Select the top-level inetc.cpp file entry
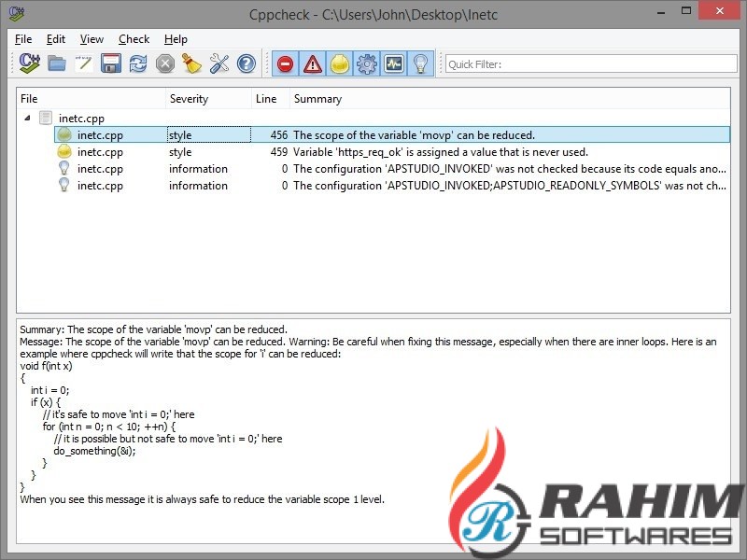The height and width of the screenshot is (560, 747). pyautogui.click(x=81, y=119)
